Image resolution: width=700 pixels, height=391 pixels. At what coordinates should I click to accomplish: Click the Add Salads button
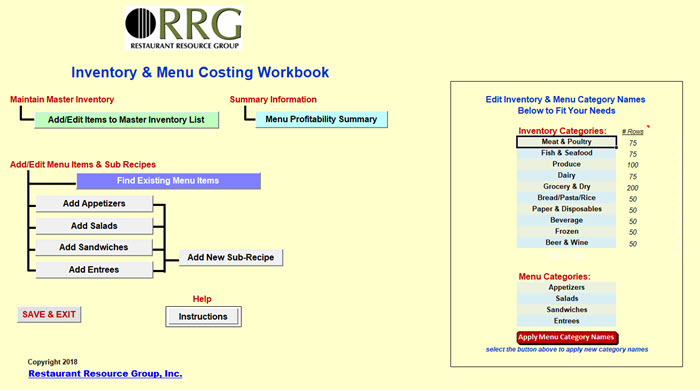(x=94, y=226)
